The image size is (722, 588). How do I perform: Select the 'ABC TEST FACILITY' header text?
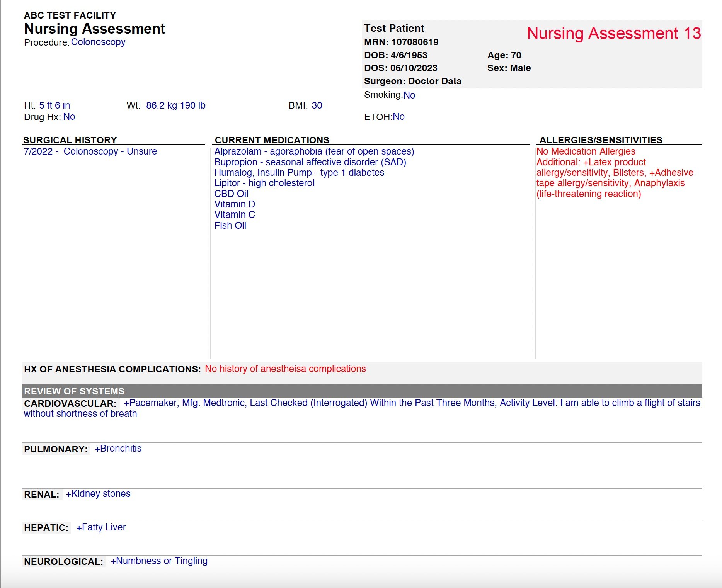(x=70, y=15)
